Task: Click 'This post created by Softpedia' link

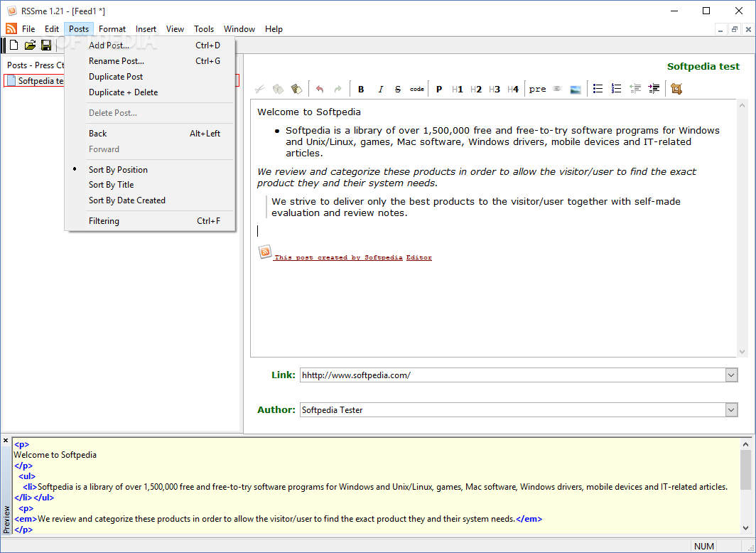Action: point(338,257)
